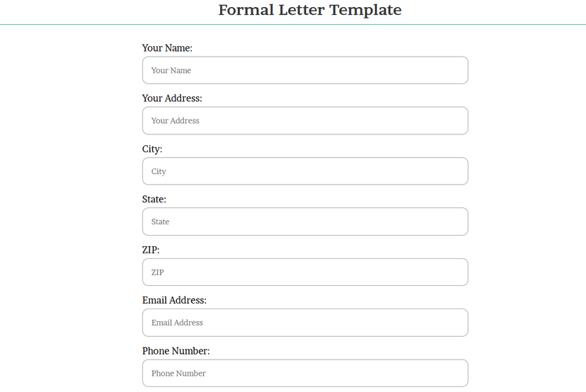
Task: Click the "Your Address:" label text
Action: click(172, 98)
